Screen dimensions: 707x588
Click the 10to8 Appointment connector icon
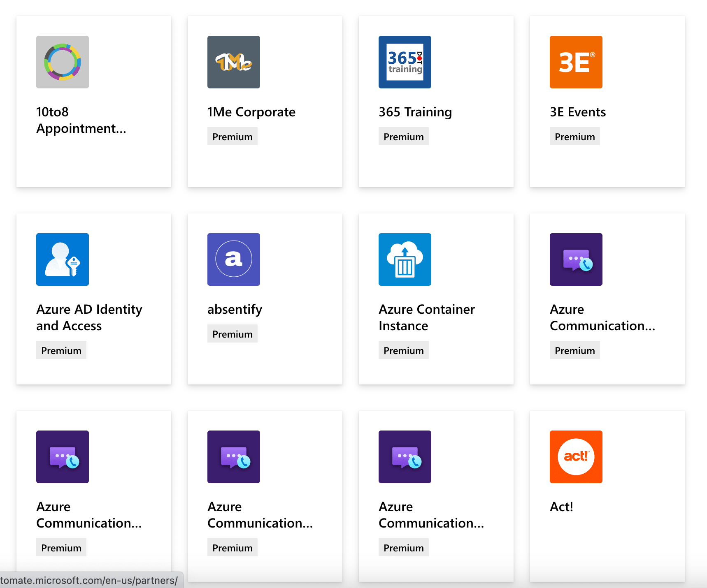point(62,62)
